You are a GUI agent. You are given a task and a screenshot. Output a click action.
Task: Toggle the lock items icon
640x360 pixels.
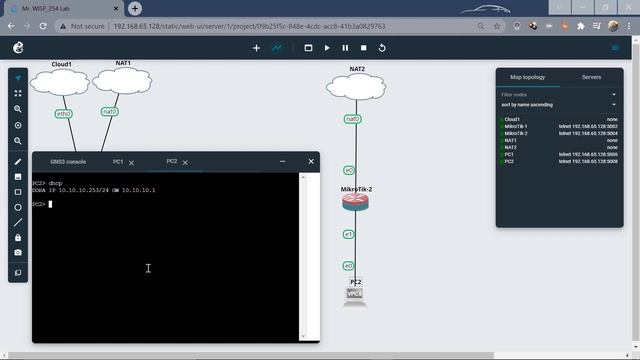(18, 238)
